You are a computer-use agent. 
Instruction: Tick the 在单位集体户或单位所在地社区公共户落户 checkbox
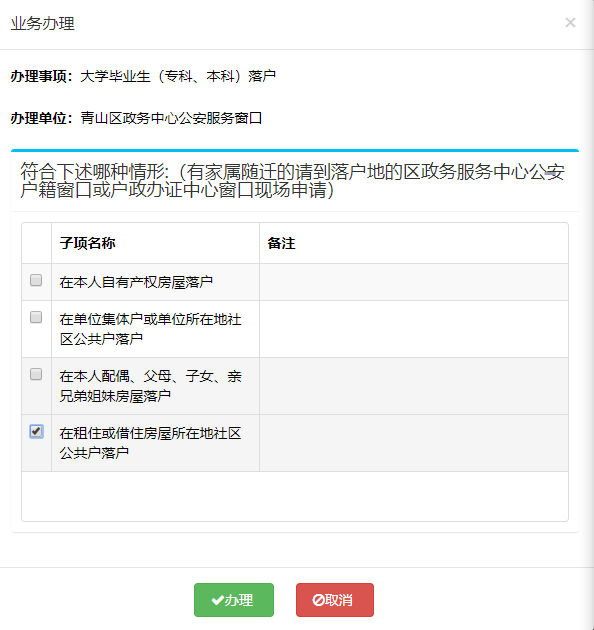click(x=36, y=317)
